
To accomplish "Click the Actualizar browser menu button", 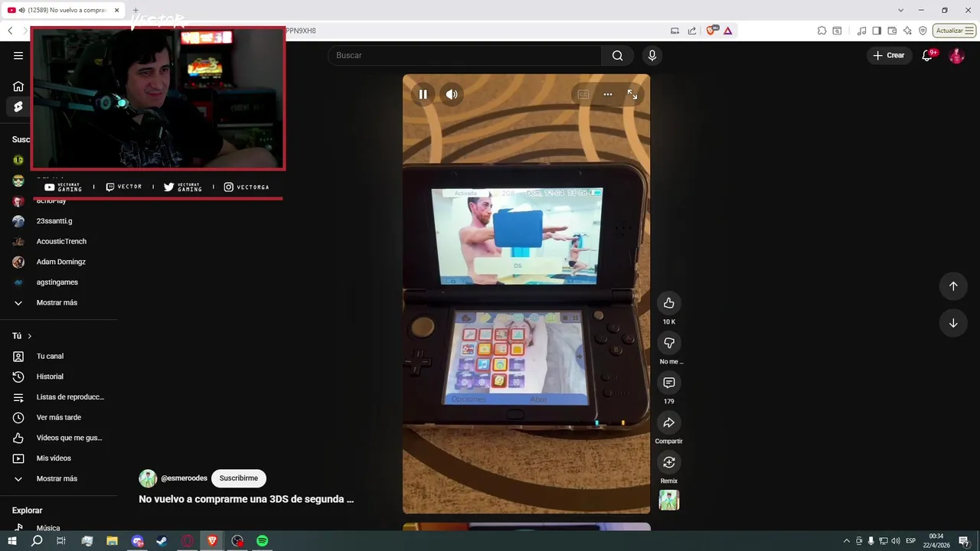I will (x=954, y=31).
